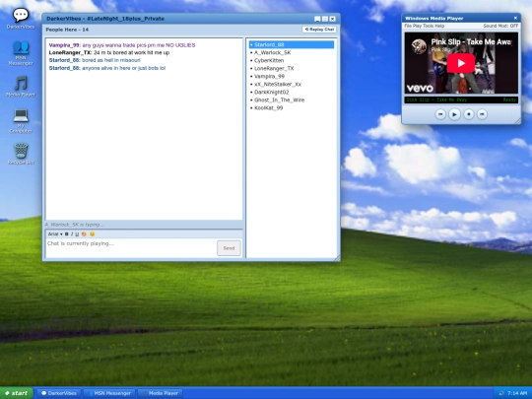Click the previous track button in Media Player
The image size is (532, 399).
[x=440, y=114]
